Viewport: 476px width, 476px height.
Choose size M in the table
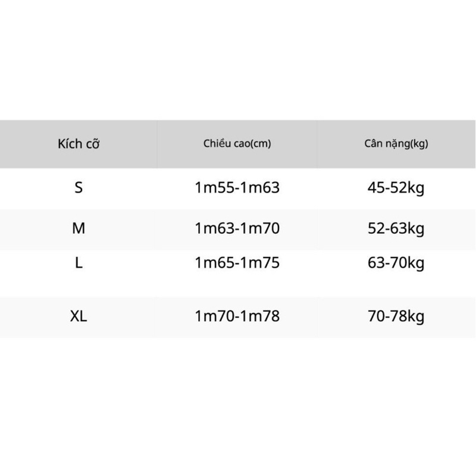pos(79,228)
